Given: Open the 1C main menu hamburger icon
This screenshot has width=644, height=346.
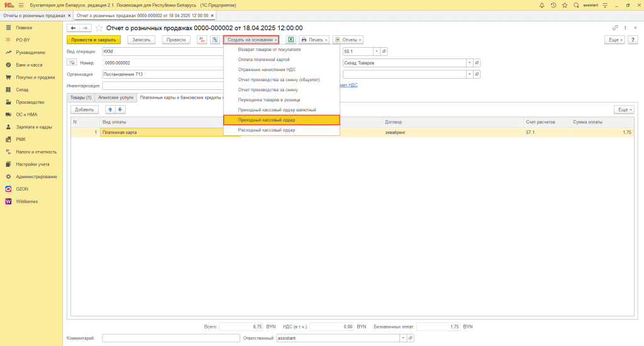Looking at the screenshot, I should pyautogui.click(x=21, y=5).
